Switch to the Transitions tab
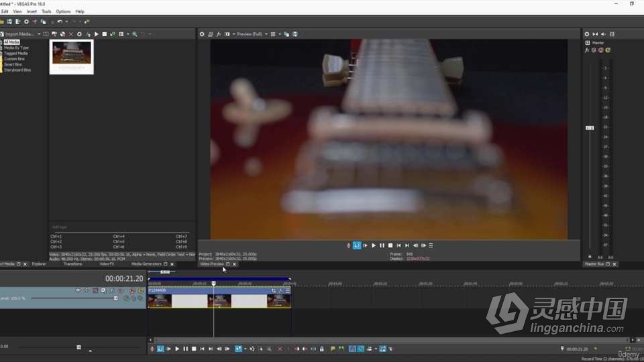This screenshot has width=644, height=362. 72,264
